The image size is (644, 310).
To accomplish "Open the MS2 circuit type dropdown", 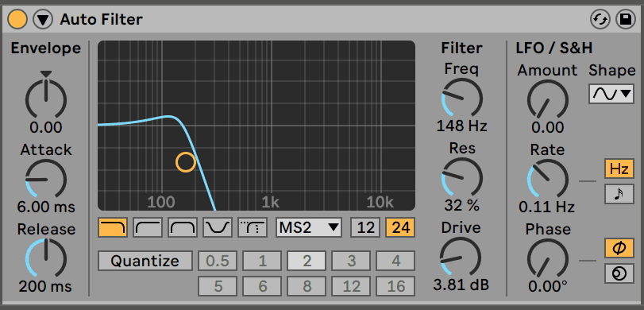I will tap(309, 227).
